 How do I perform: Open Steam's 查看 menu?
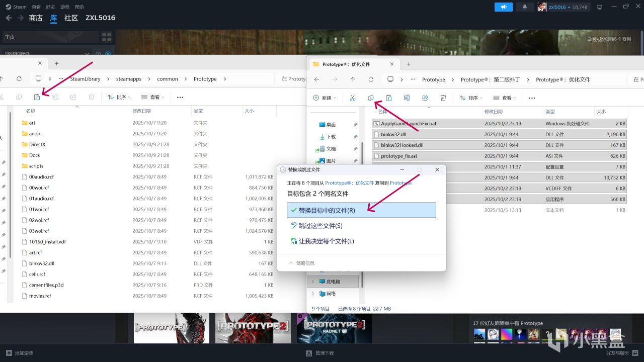(36, 7)
